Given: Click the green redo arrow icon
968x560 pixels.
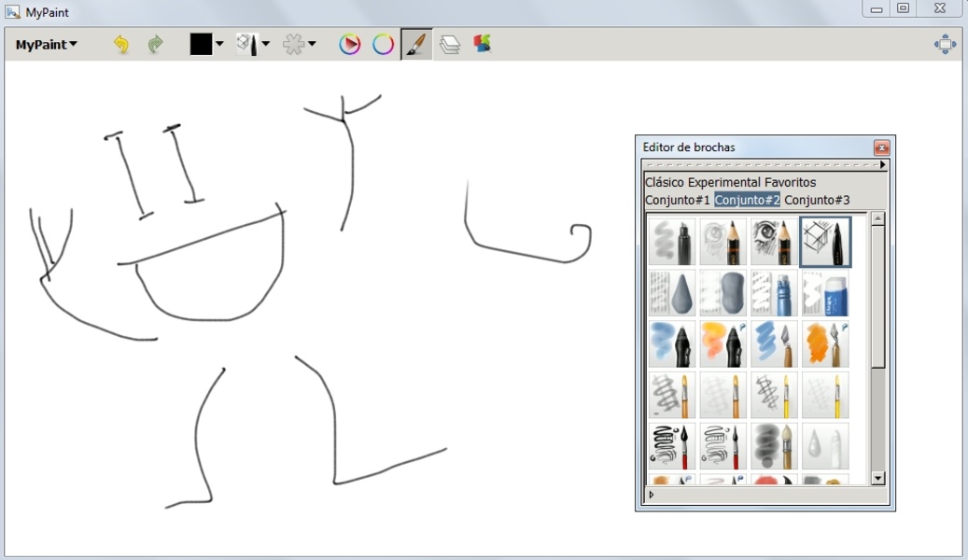Looking at the screenshot, I should click(x=155, y=45).
